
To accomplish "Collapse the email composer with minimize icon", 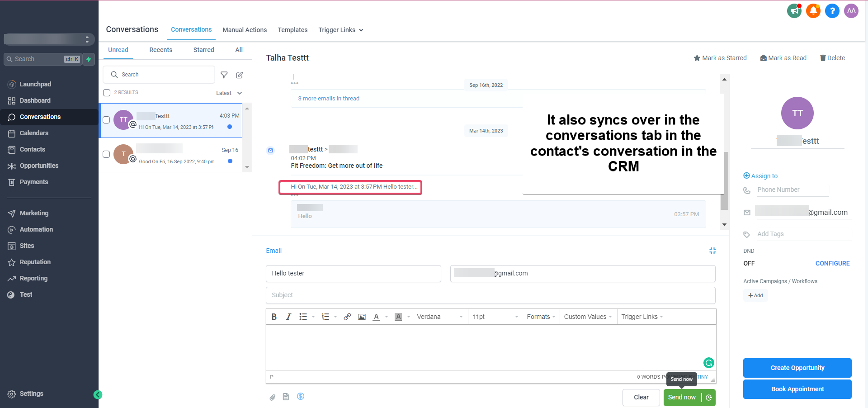I will 712,251.
